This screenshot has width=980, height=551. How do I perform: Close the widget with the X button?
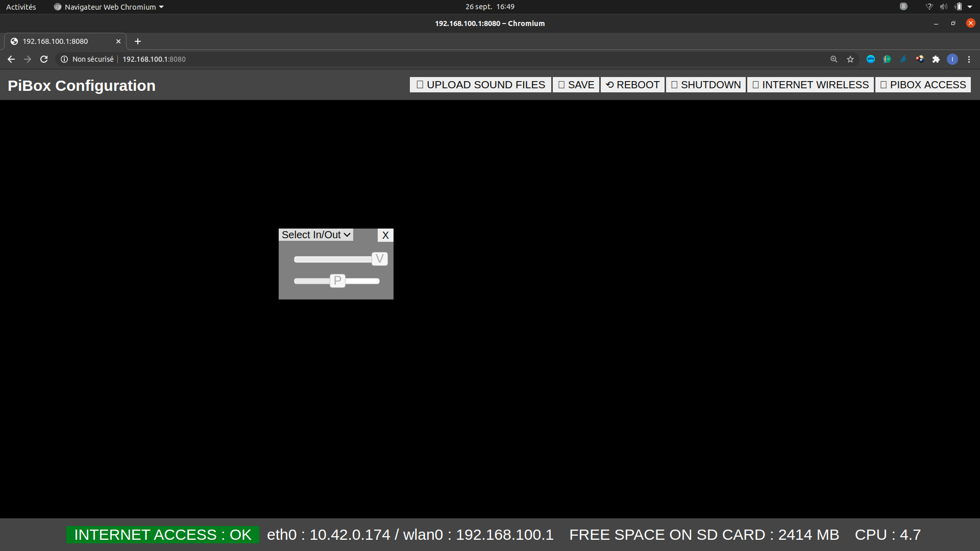385,235
